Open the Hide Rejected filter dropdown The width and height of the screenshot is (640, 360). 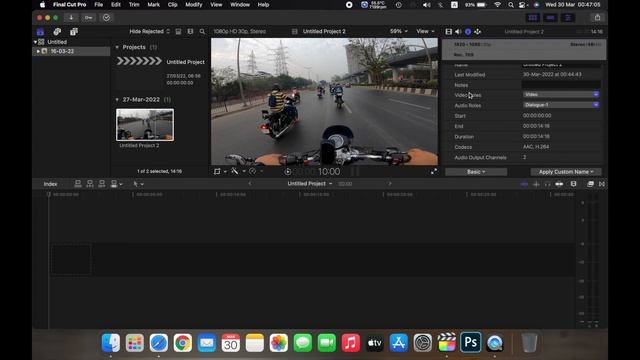[149, 31]
